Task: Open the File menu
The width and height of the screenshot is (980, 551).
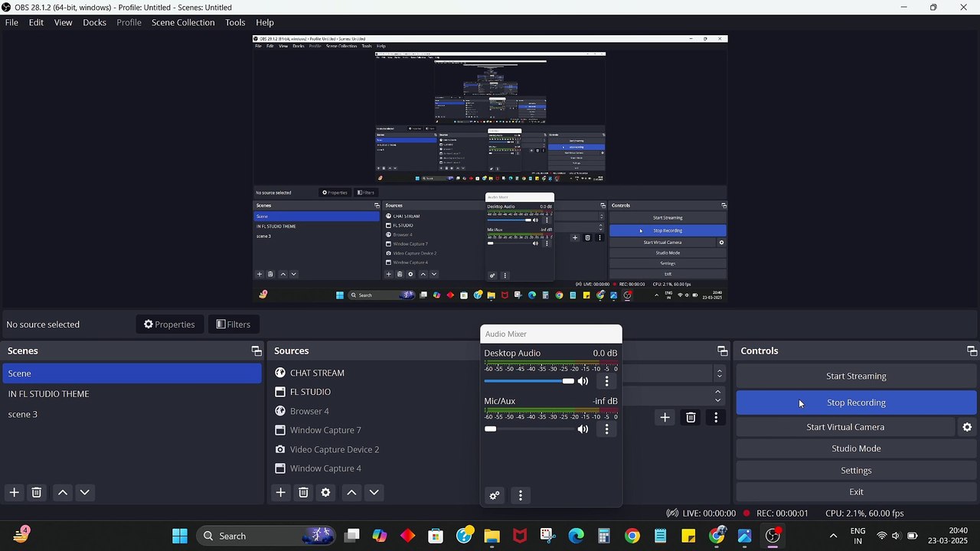Action: (x=11, y=22)
